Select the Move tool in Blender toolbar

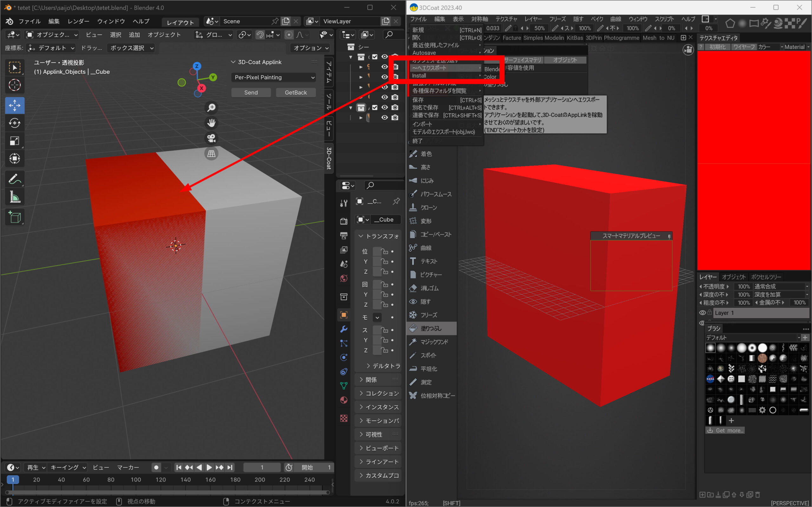click(x=14, y=105)
